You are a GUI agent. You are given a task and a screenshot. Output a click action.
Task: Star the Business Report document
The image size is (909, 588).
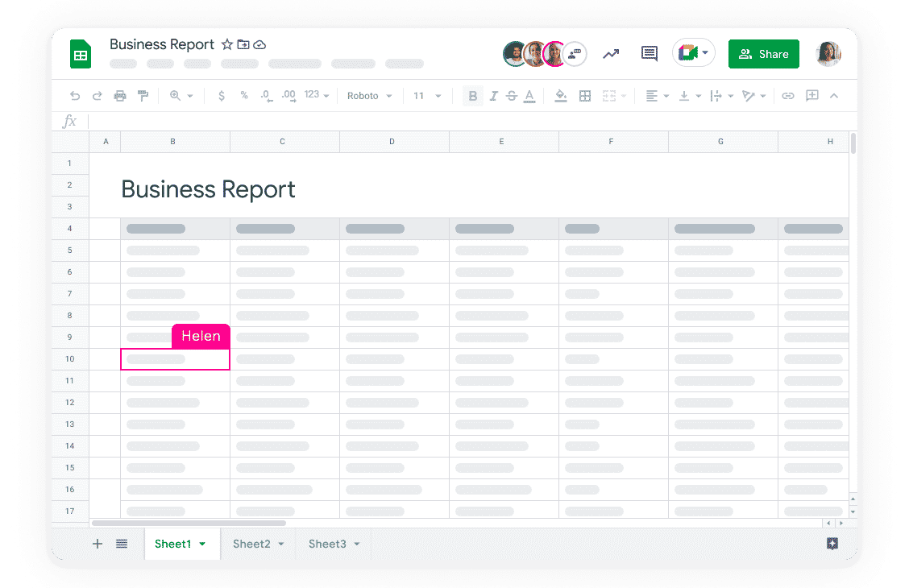(x=227, y=45)
